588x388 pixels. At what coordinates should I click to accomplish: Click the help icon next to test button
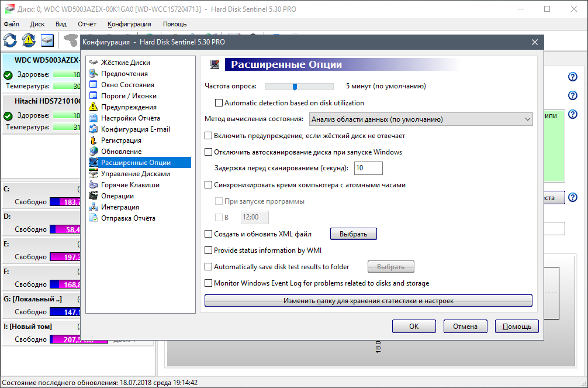click(573, 197)
